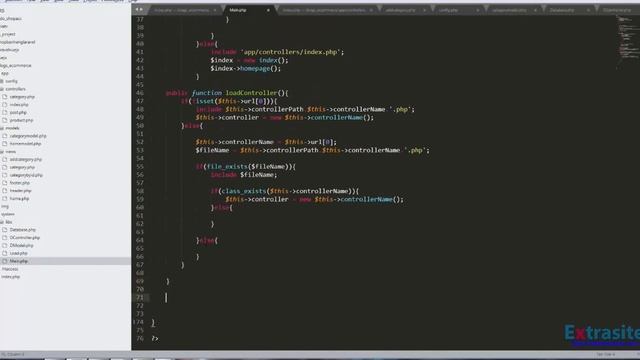640x360 pixels.
Task: Click the file icon beside categorybyid.php
Action: pyautogui.click(x=5, y=175)
